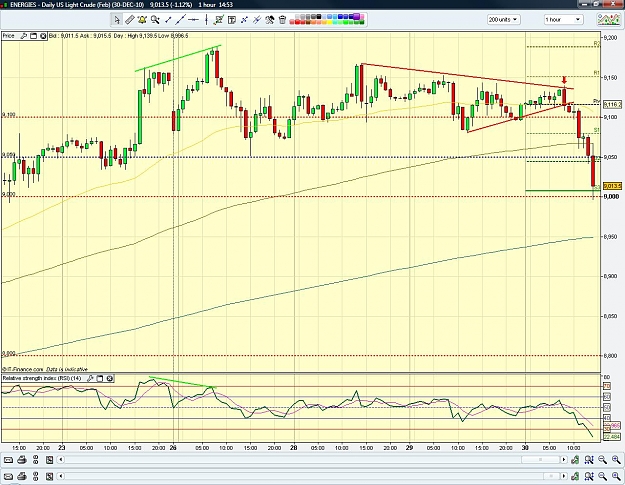Open the 1 hour timeframe dropdown
The height and width of the screenshot is (485, 625).
(x=564, y=20)
